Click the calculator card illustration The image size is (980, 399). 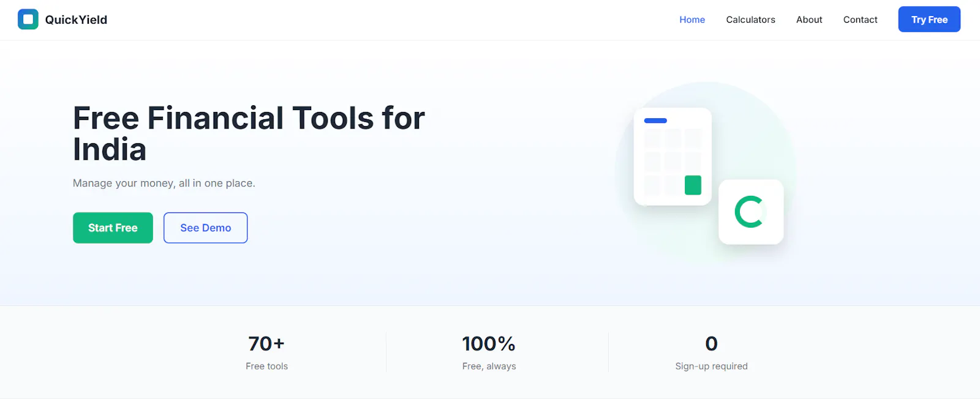click(x=673, y=157)
